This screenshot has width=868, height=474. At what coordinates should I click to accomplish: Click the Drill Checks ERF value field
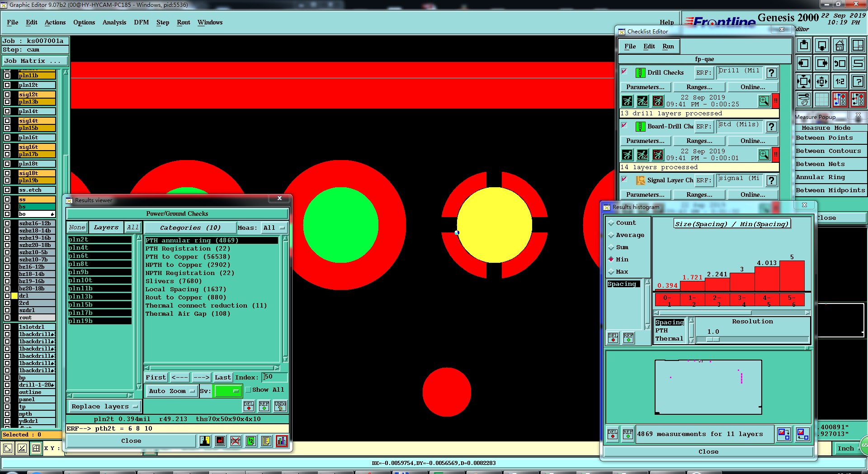click(x=740, y=72)
